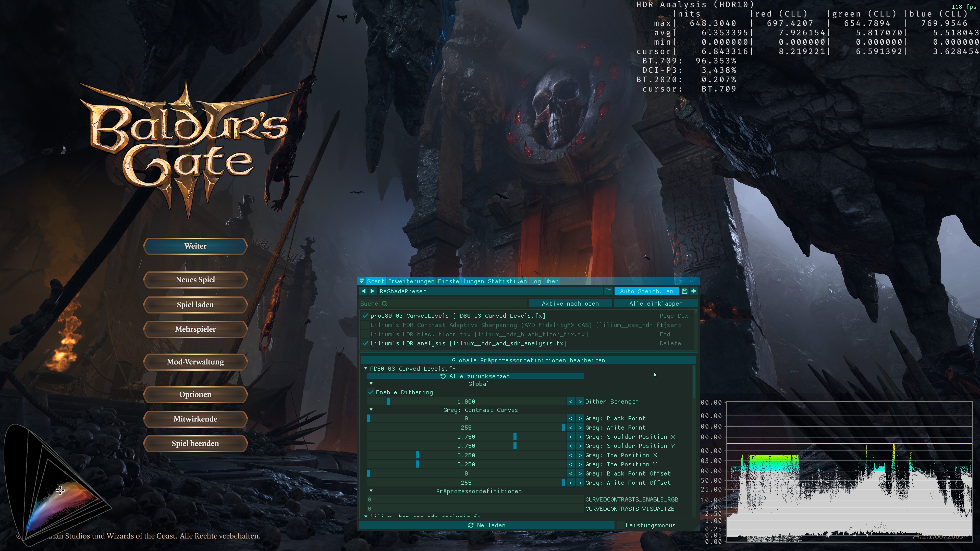Collapse the PD80_03_Curved_Levels.fx section

[366, 368]
